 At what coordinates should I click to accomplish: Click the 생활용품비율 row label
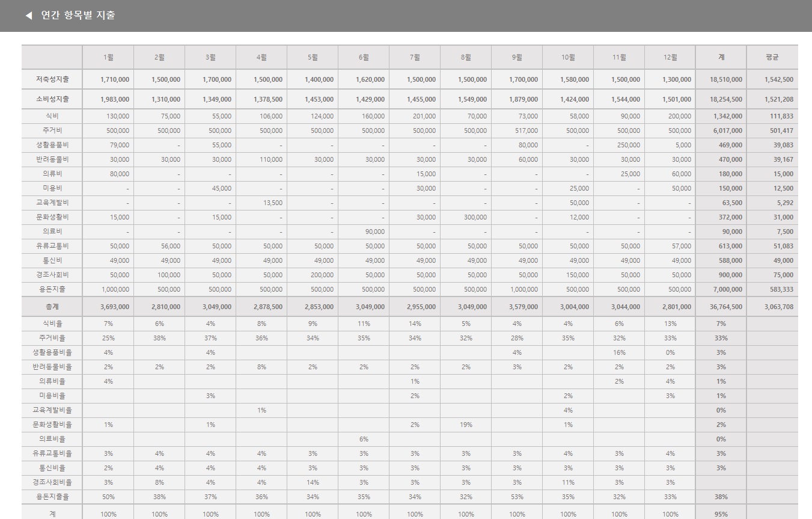[x=52, y=352]
